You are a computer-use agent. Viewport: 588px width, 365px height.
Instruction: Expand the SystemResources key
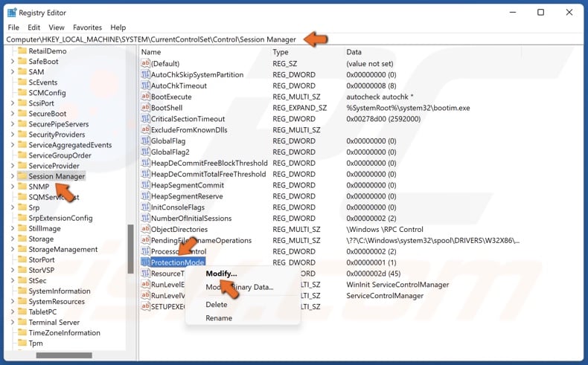[x=13, y=301]
